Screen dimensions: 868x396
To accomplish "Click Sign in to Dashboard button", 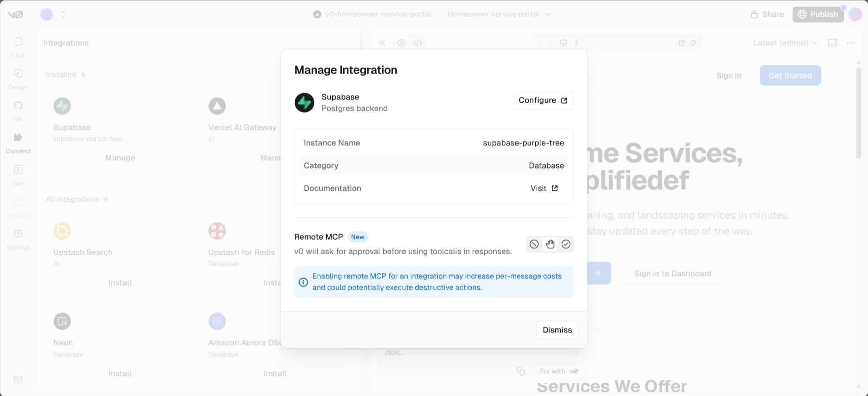I will 673,273.
